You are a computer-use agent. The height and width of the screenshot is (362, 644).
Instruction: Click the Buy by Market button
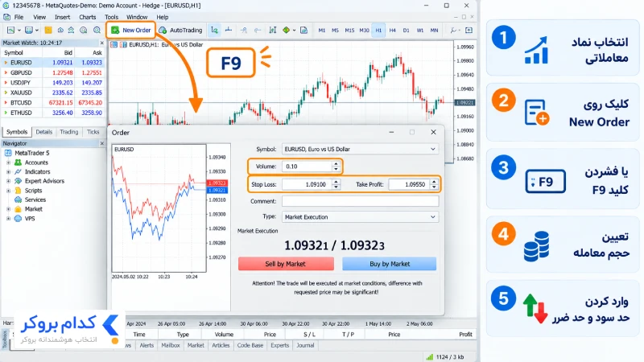click(390, 264)
